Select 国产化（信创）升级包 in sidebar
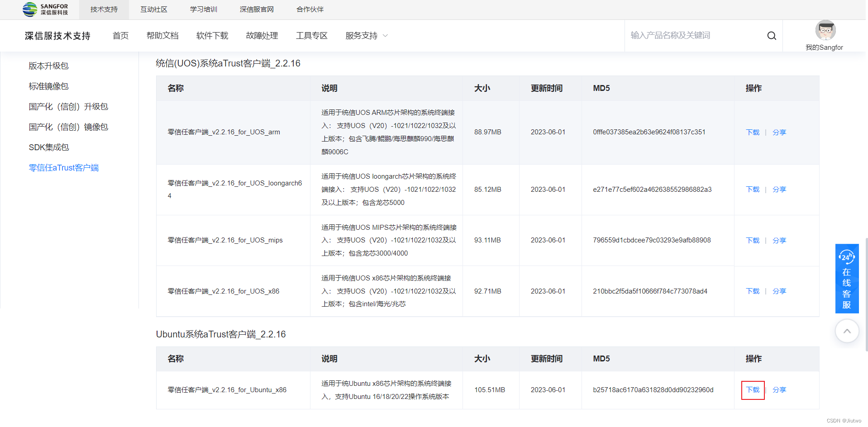 click(68, 107)
